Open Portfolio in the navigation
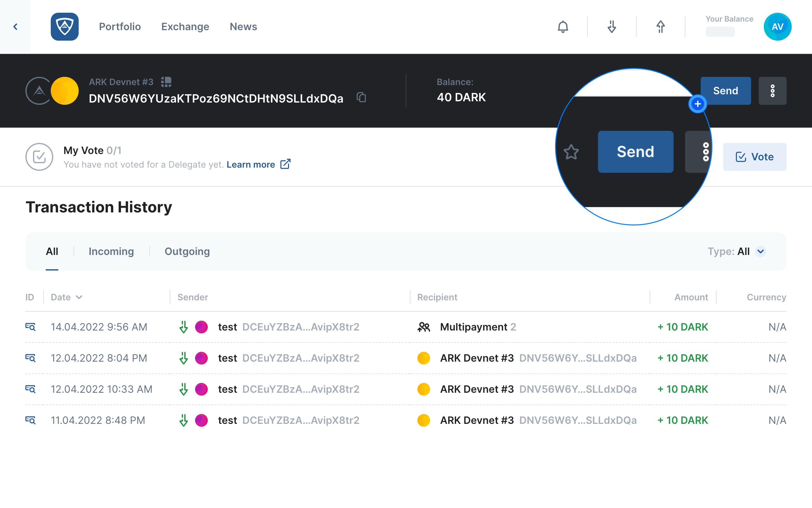 click(x=120, y=27)
